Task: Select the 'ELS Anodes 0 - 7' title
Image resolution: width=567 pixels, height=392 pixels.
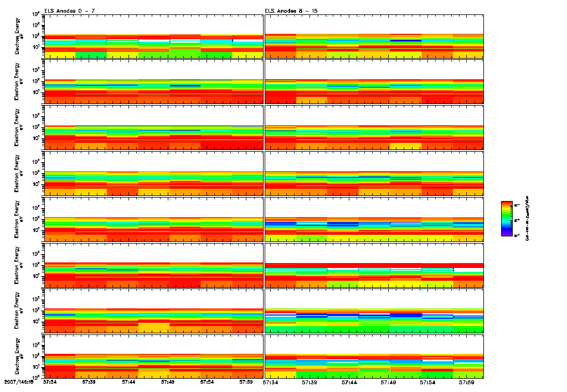Action: tap(70, 11)
